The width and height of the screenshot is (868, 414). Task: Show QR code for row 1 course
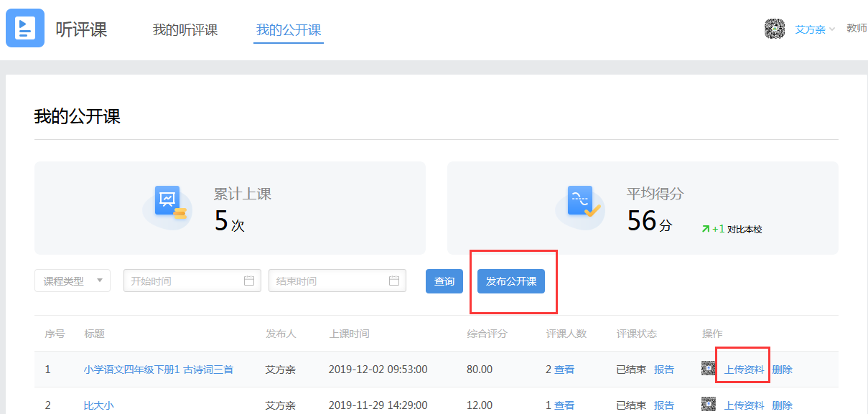click(709, 369)
